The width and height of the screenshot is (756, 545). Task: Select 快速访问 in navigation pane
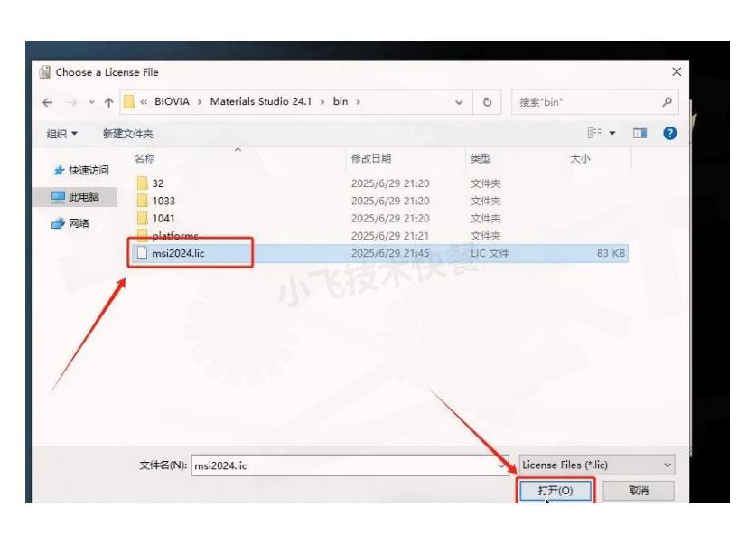(x=84, y=170)
